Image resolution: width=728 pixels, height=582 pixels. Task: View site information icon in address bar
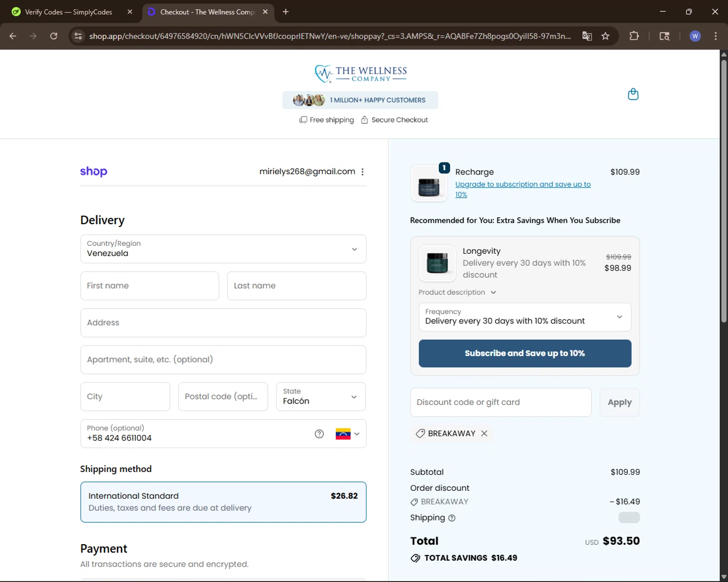coord(78,36)
